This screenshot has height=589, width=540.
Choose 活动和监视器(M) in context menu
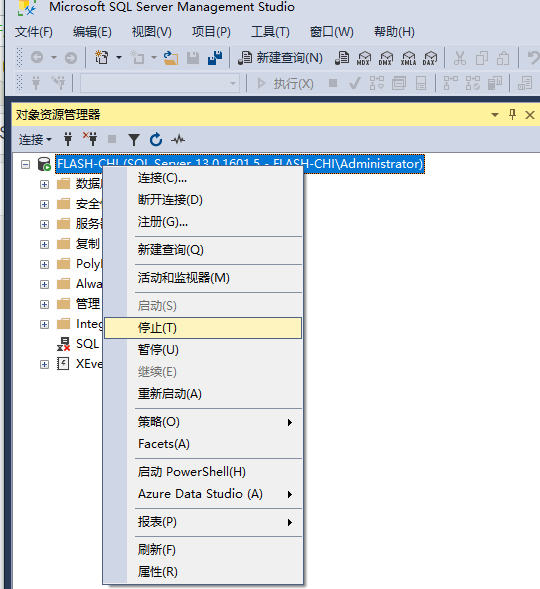pos(203,278)
